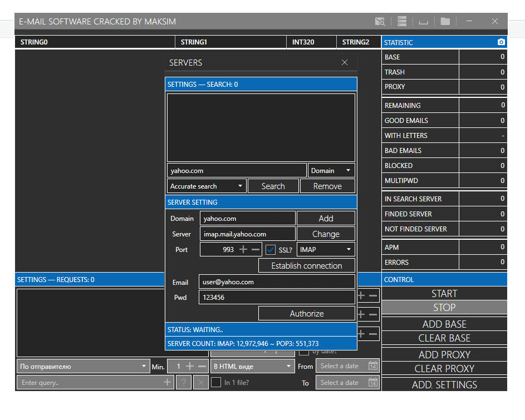Expand the Domain dropdown next to search field

pyautogui.click(x=331, y=170)
